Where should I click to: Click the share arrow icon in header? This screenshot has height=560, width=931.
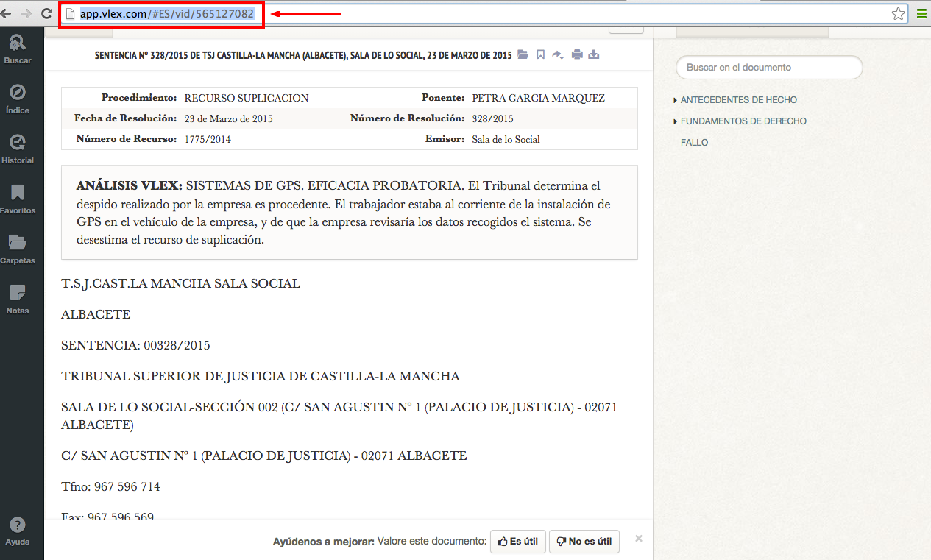pos(558,55)
